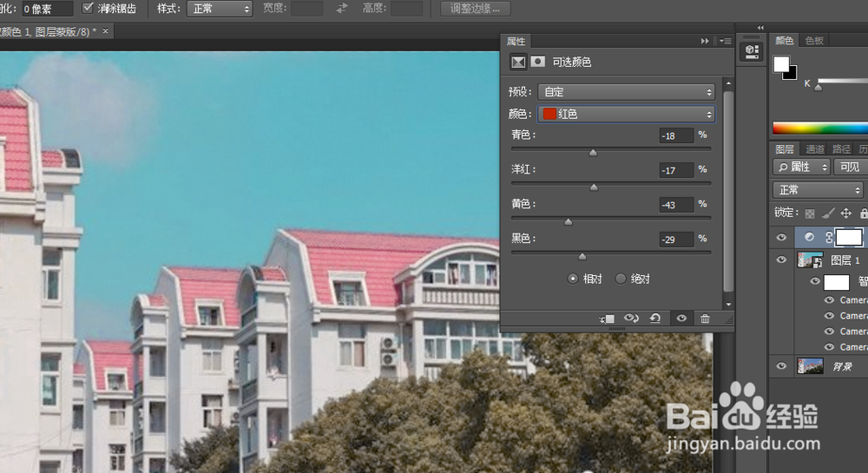868x473 pixels.
Task: Collapse Properties panel with double arrow icon
Action: pos(705,41)
